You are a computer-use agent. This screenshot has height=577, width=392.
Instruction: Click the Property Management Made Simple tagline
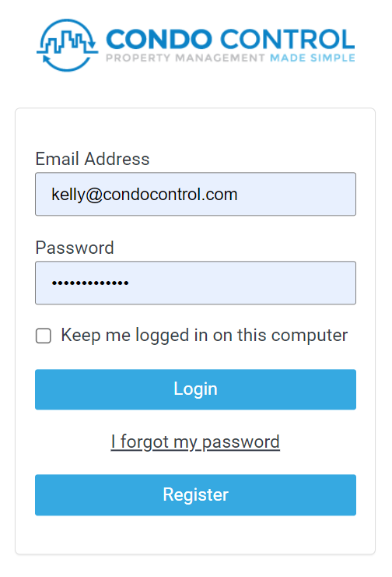coord(230,58)
